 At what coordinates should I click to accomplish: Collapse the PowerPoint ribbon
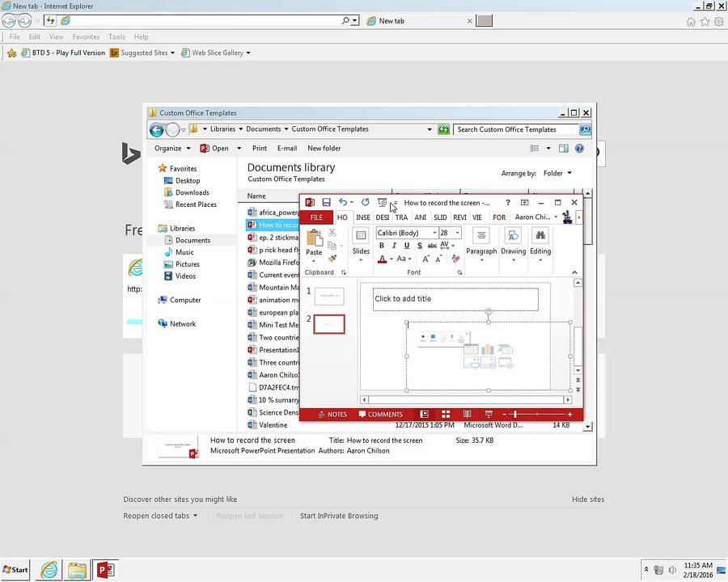click(574, 272)
